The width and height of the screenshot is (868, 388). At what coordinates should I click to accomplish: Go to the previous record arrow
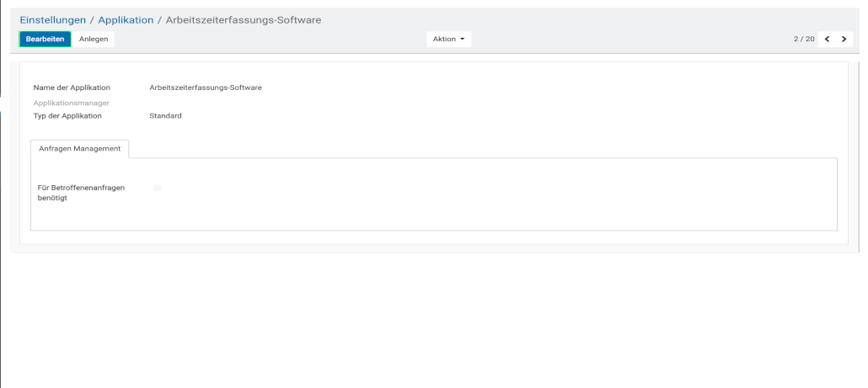[x=827, y=39]
